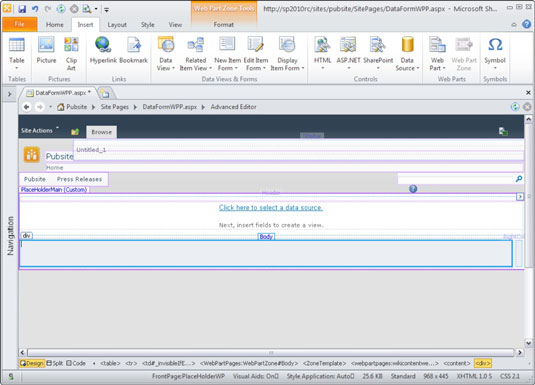The height and width of the screenshot is (385, 535).
Task: Insert a Picture
Action: tap(46, 50)
